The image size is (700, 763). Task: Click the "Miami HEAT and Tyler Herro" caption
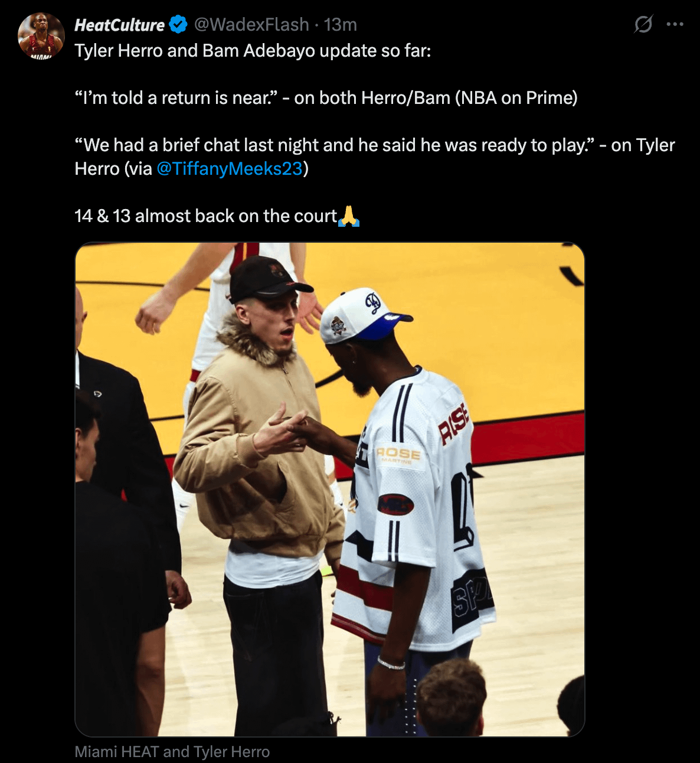[x=172, y=752]
